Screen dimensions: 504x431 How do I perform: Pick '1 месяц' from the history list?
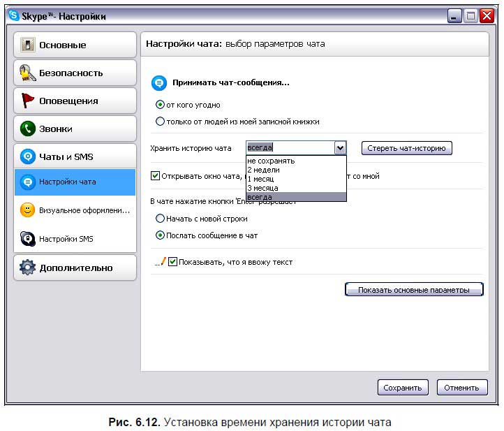coord(262,179)
